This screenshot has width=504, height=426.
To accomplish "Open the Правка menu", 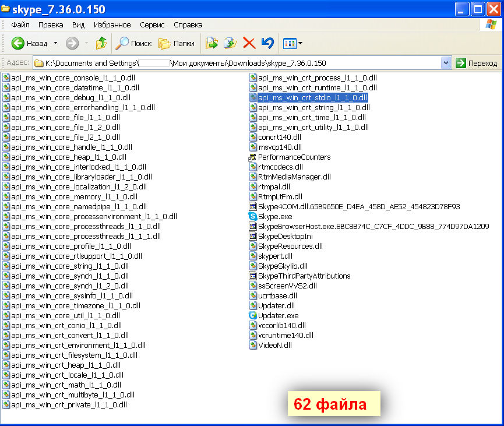I will [x=51, y=24].
